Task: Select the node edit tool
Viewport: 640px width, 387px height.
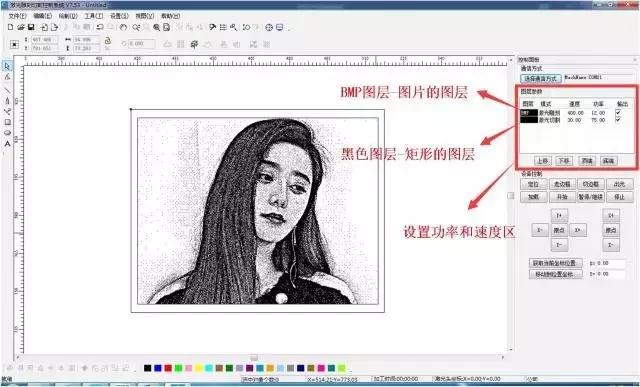Action: (7, 77)
